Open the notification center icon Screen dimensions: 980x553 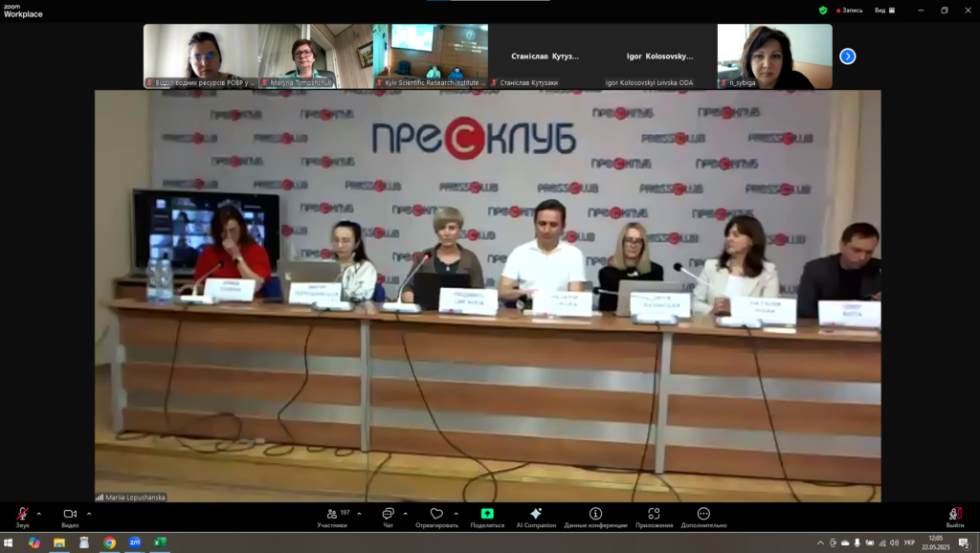point(965,543)
